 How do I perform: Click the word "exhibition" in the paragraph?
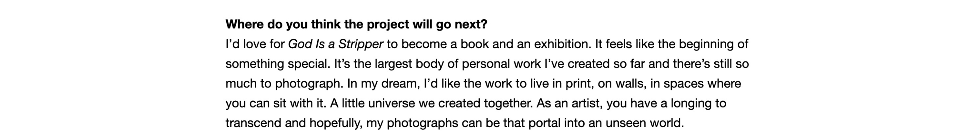562,44
